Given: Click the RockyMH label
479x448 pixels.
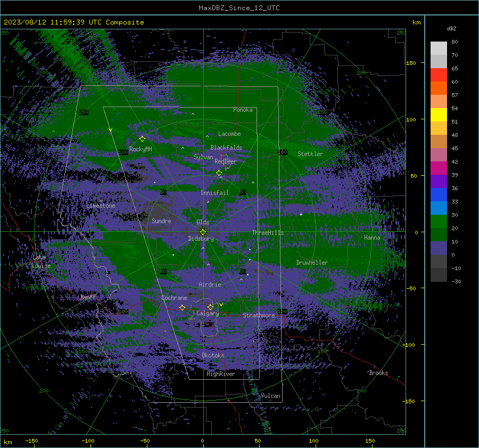Looking at the screenshot, I should pyautogui.click(x=141, y=149).
